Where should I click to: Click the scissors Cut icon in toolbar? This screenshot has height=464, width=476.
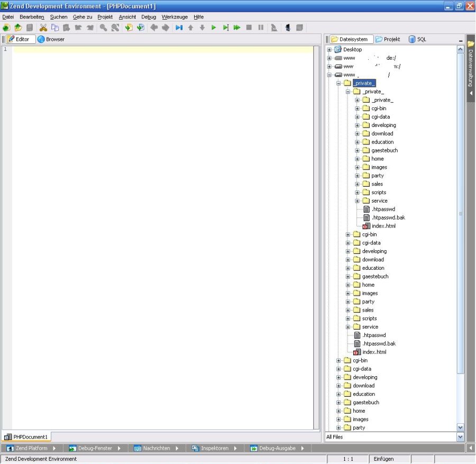[x=43, y=28]
